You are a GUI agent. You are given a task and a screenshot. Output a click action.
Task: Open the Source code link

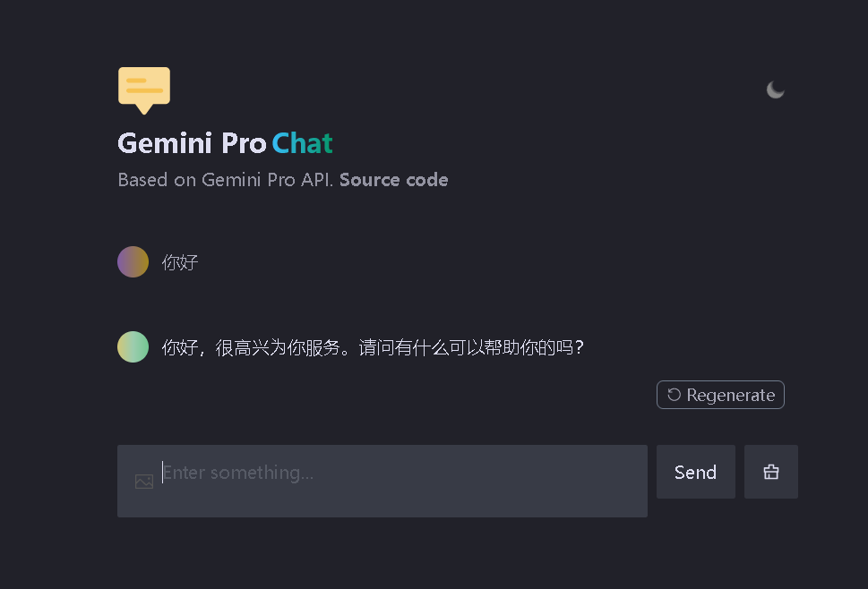(x=393, y=180)
